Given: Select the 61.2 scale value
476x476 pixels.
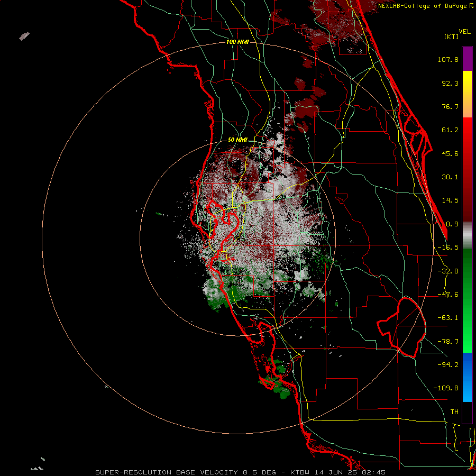Looking at the screenshot, I should (x=450, y=130).
